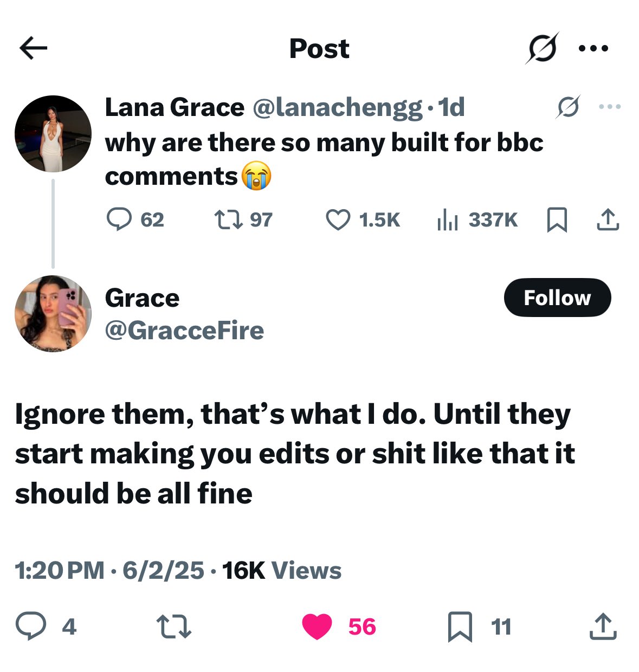Open more options on Lana Grace's post
The image size is (639, 672).
click(x=610, y=107)
